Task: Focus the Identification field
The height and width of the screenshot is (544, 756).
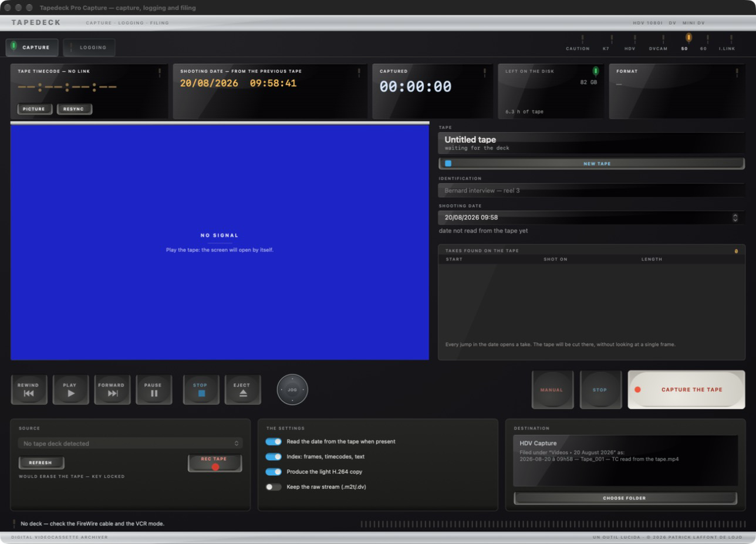Action: (x=591, y=190)
